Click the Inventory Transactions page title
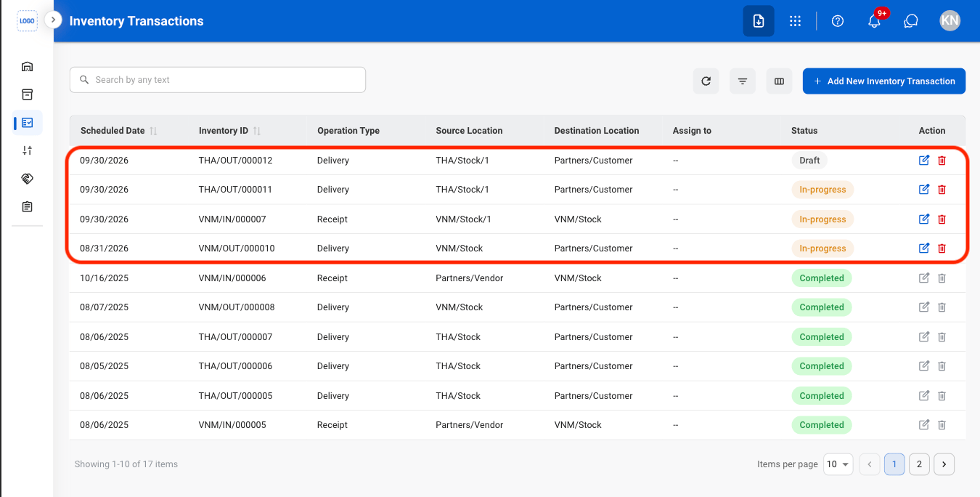Viewport: 980px width, 497px height. [136, 21]
